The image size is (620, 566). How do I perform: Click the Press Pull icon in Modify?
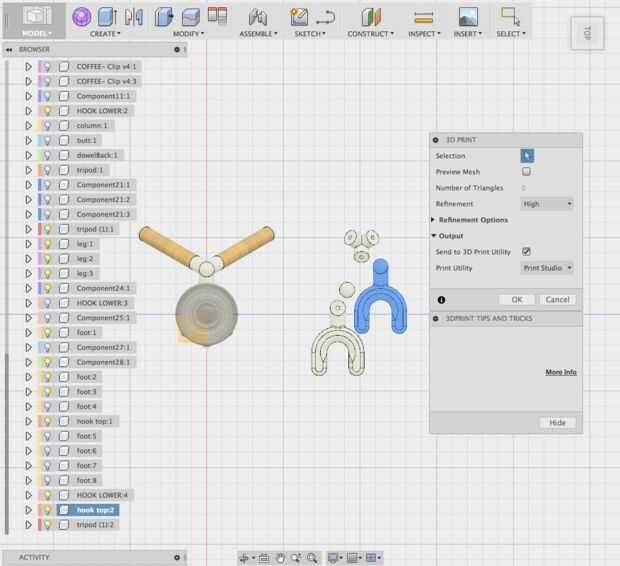(x=164, y=17)
